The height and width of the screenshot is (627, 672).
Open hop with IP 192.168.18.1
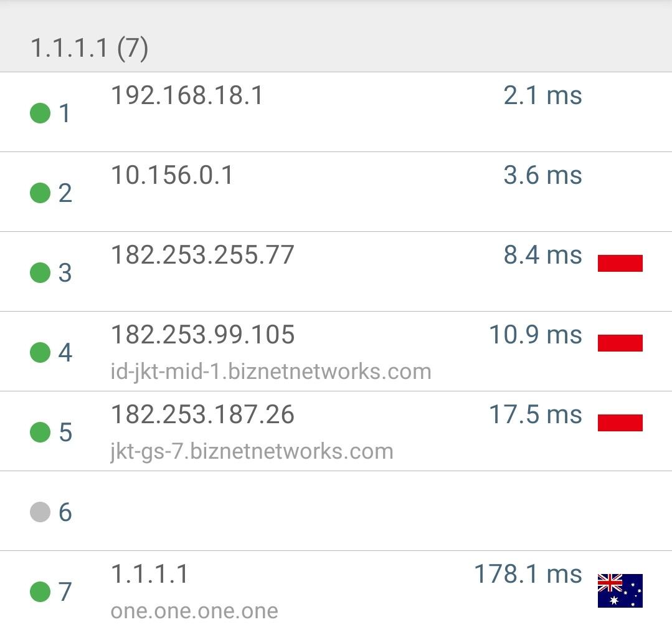pyautogui.click(x=187, y=96)
